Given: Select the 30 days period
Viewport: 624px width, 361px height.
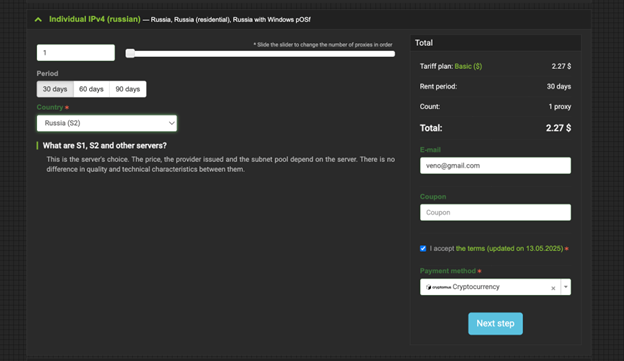Looking at the screenshot, I should click(55, 89).
